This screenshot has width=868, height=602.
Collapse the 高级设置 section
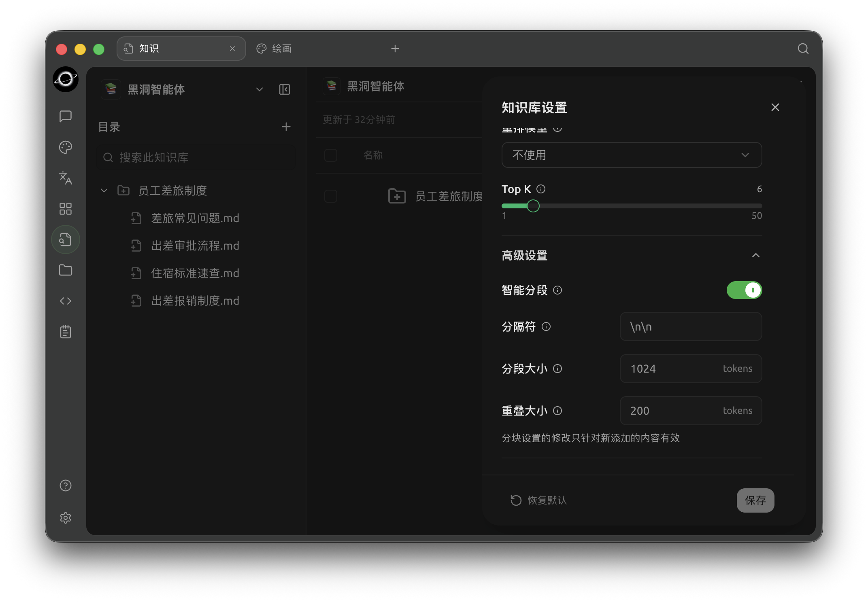point(756,255)
